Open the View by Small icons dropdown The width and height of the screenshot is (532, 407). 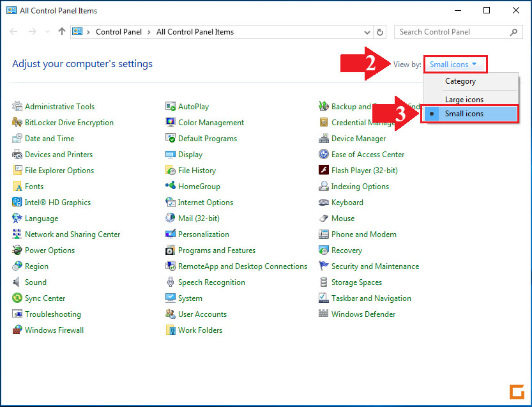coord(453,64)
